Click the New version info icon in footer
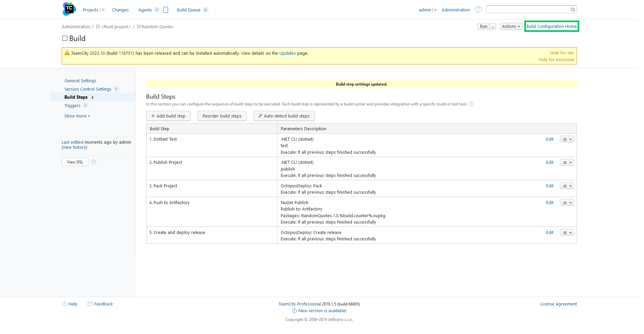Viewport: 644px width, 334px height. pos(294,311)
